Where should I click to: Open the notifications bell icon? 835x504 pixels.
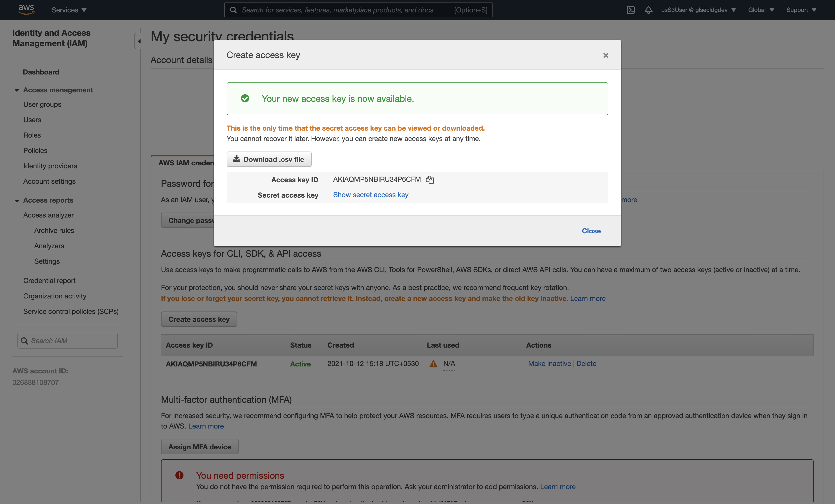648,10
